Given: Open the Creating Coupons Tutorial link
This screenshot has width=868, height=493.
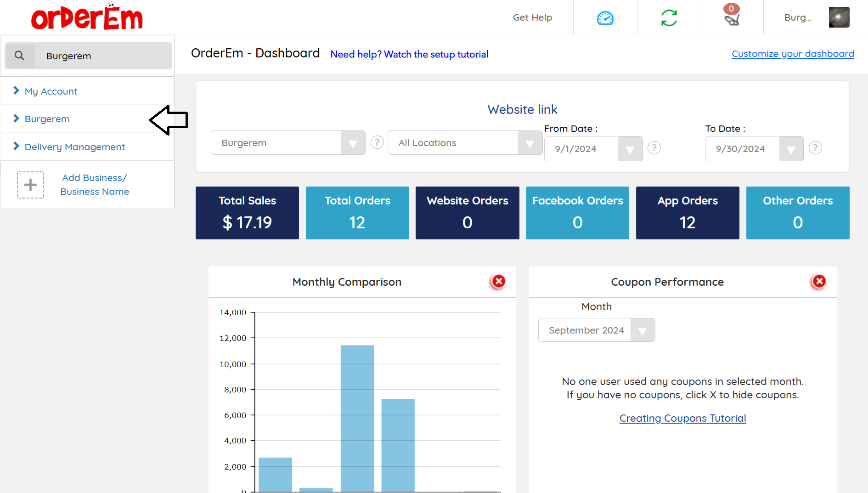Looking at the screenshot, I should click(x=682, y=418).
